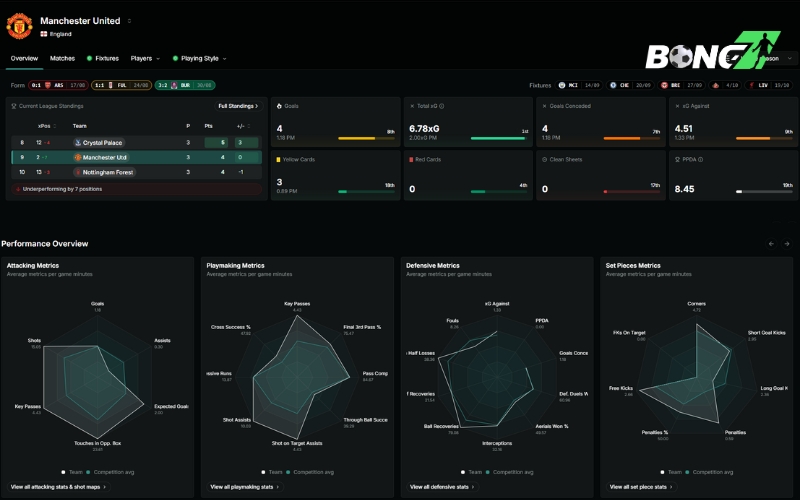This screenshot has height=500, width=800.
Task: Select the Crystal Palace standings row
Action: pyautogui.click(x=136, y=143)
